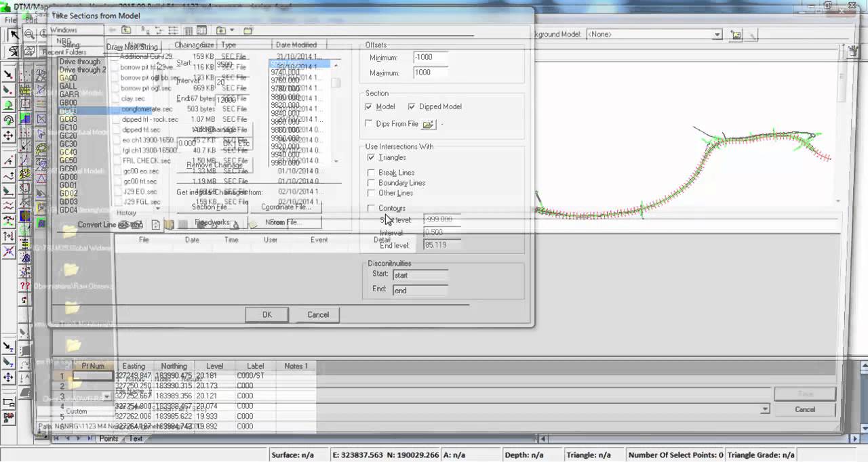Click the picture icon beside Background Model dropdown
Viewport: 868px width, 462px height.
[736, 35]
